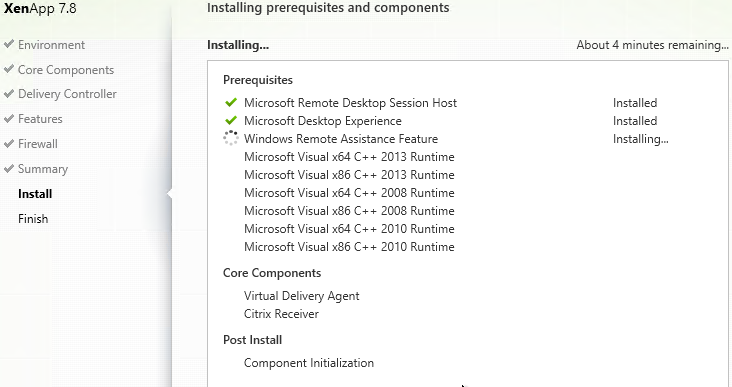The image size is (732, 387).
Task: Click the checkmark icon beside Core Components step
Action: [8, 69]
